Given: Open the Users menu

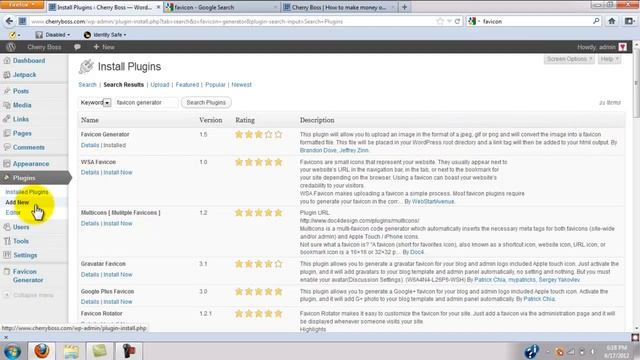Looking at the screenshot, I should [20, 227].
